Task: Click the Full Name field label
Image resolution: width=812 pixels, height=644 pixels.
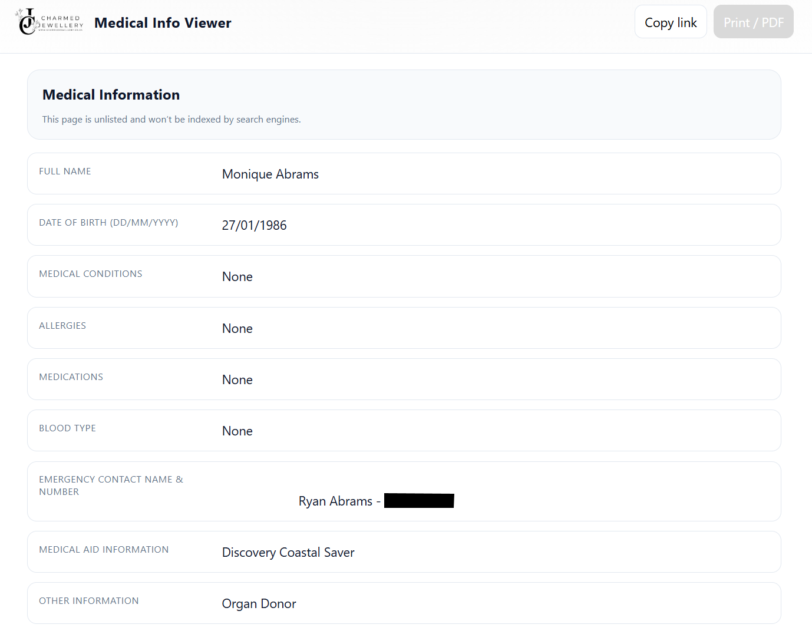Action: (65, 171)
